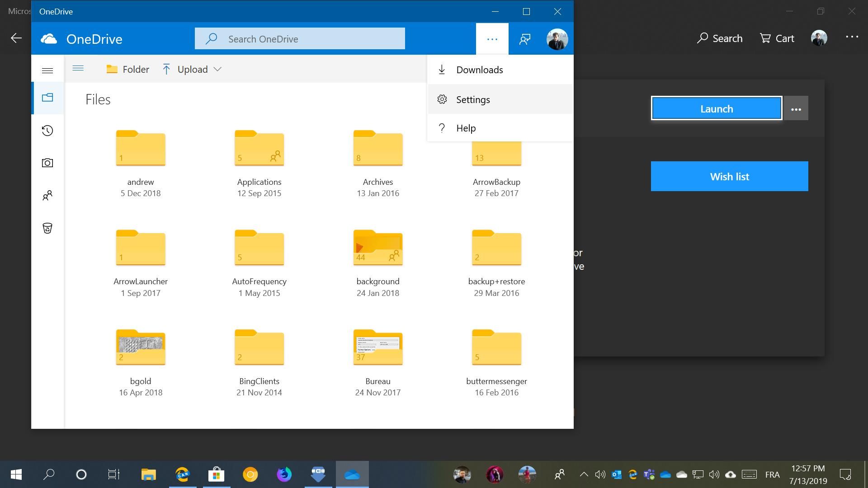Click inside the Search OneDrive field
The height and width of the screenshot is (488, 868).
tap(300, 38)
